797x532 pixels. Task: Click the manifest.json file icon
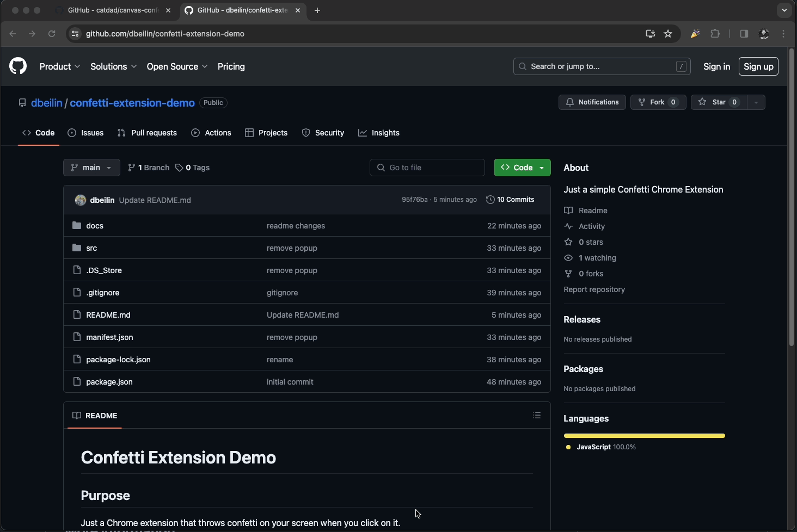[77, 337]
